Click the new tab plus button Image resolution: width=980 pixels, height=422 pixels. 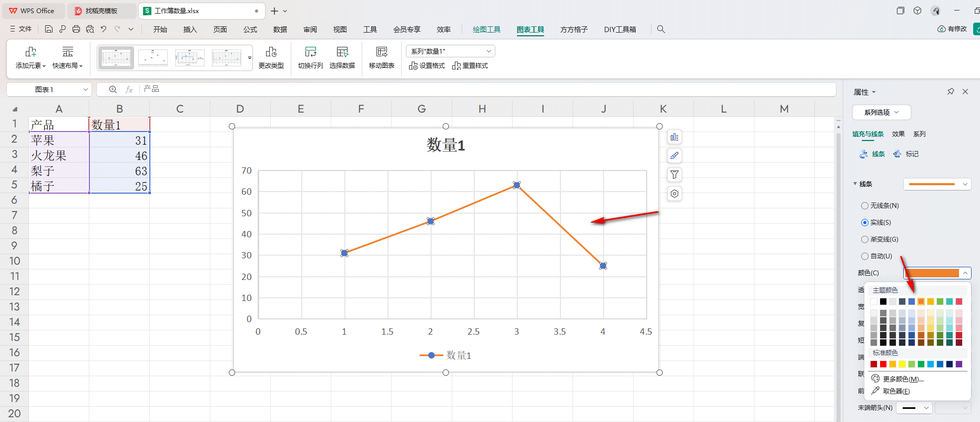point(274,11)
